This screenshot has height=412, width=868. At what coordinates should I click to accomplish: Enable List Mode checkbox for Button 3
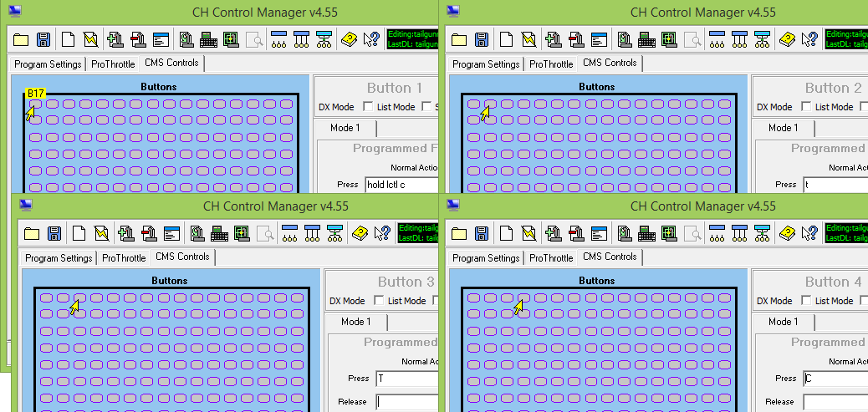tap(436, 301)
